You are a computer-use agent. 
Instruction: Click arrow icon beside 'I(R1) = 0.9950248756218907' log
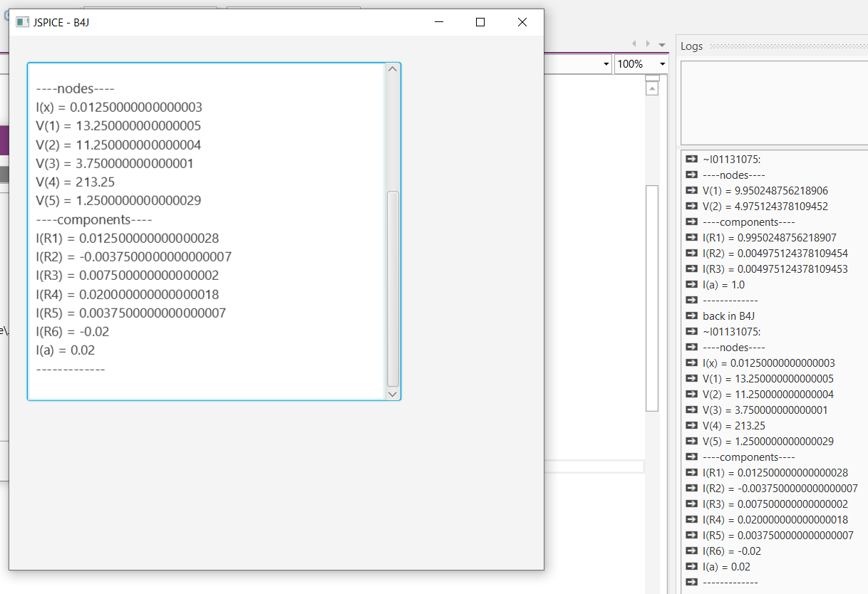pyautogui.click(x=691, y=238)
